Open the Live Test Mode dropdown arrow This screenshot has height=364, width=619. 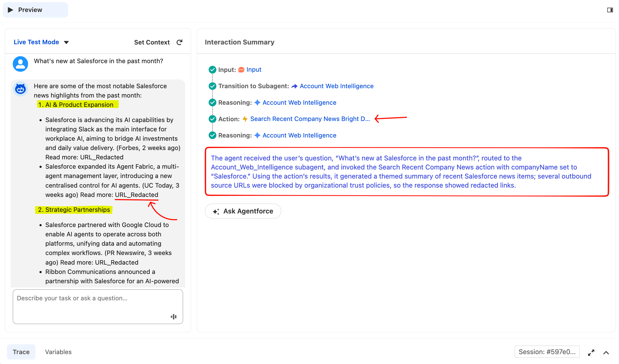66,42
